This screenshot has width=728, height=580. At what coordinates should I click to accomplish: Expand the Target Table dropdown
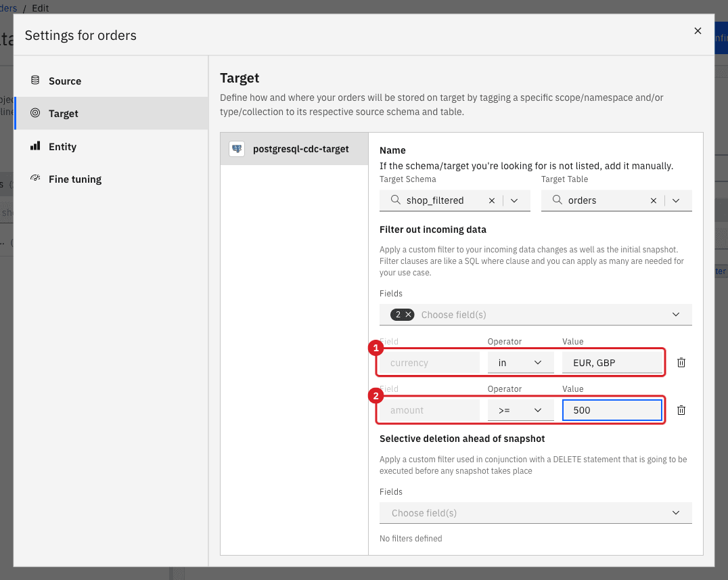[675, 200]
